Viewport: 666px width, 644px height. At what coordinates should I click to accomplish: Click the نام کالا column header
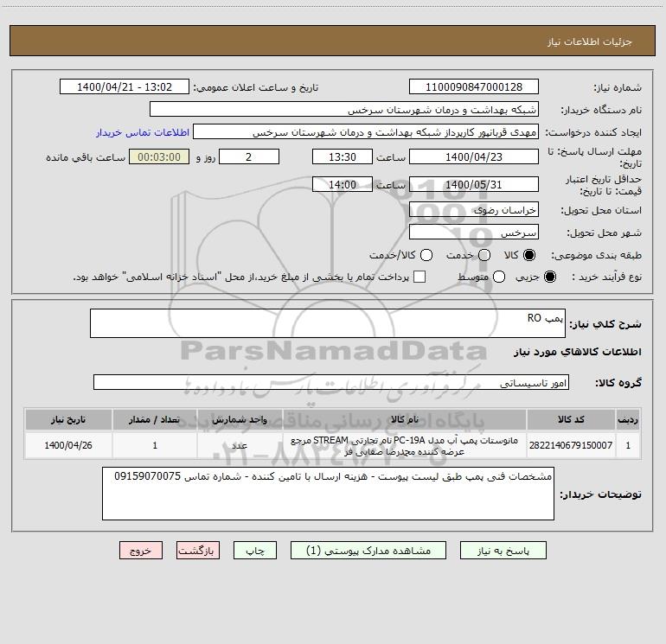[x=405, y=420]
